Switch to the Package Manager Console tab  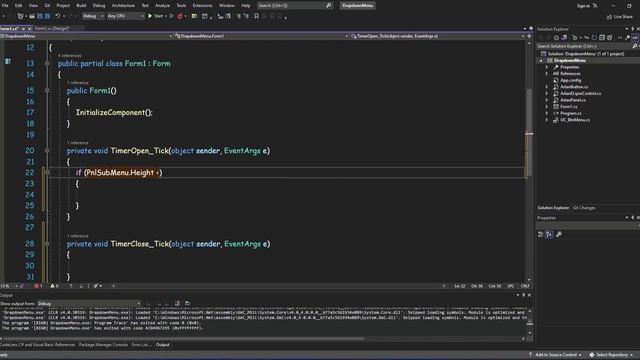[x=103, y=345]
